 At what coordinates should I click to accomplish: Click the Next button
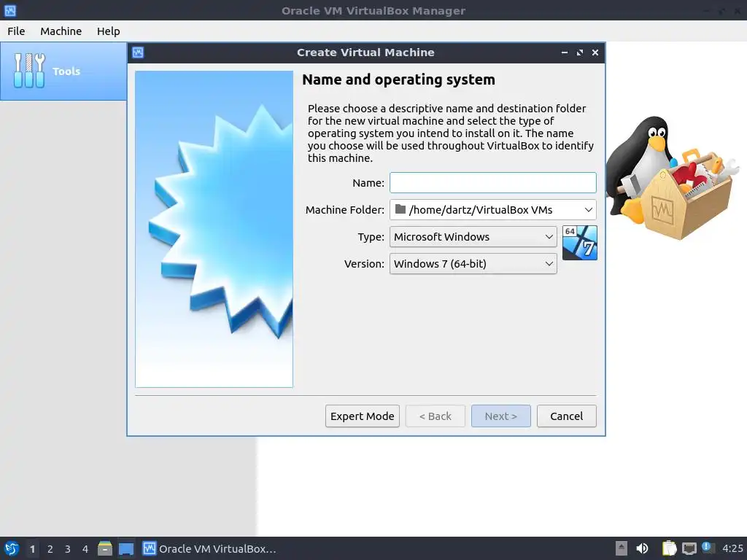pyautogui.click(x=500, y=416)
